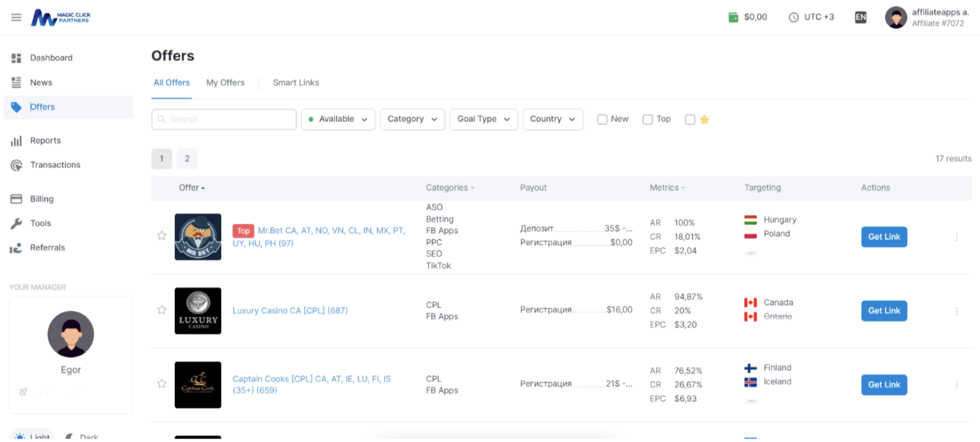Viewport: 980px width, 442px height.
Task: Click the Magic Click Partners logo
Action: [x=60, y=17]
